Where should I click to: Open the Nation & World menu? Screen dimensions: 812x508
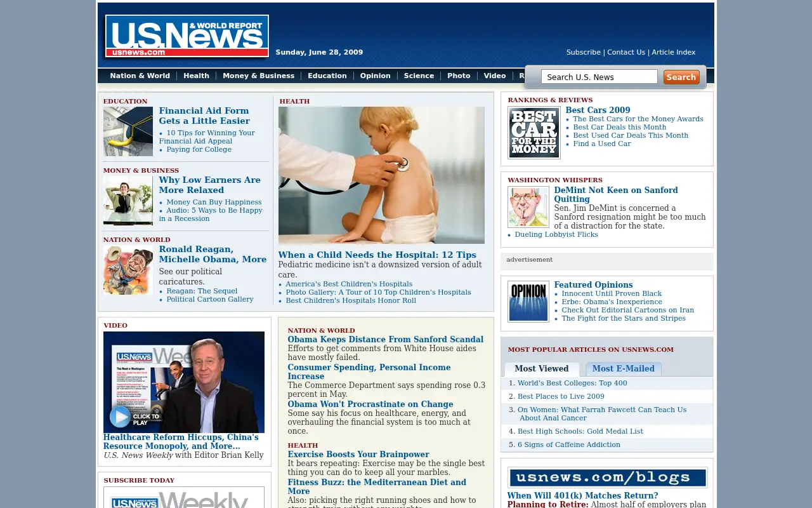[140, 76]
